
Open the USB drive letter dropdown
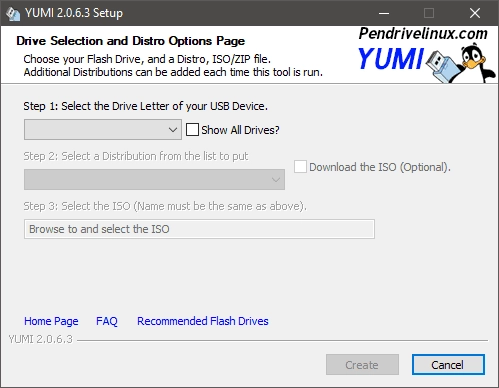click(103, 130)
